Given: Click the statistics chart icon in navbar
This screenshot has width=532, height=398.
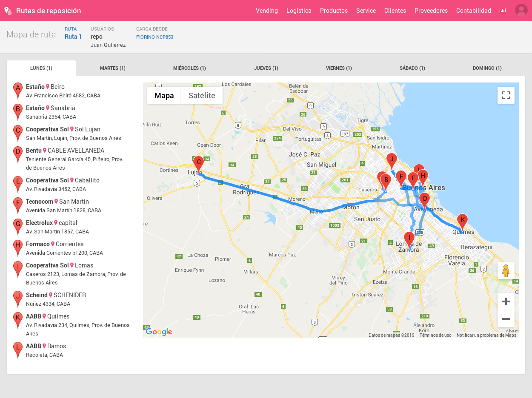Looking at the screenshot, I should (x=503, y=11).
